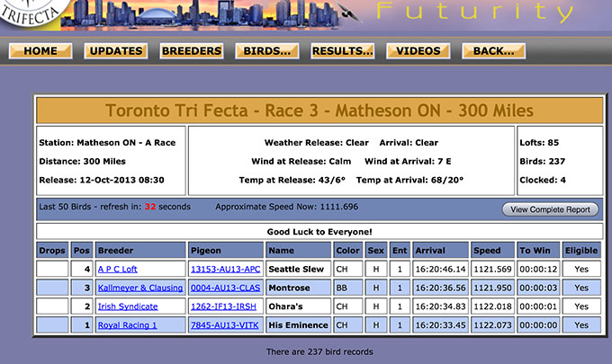612x364 pixels.
Task: Go to the UPDATES page
Action: (x=116, y=51)
